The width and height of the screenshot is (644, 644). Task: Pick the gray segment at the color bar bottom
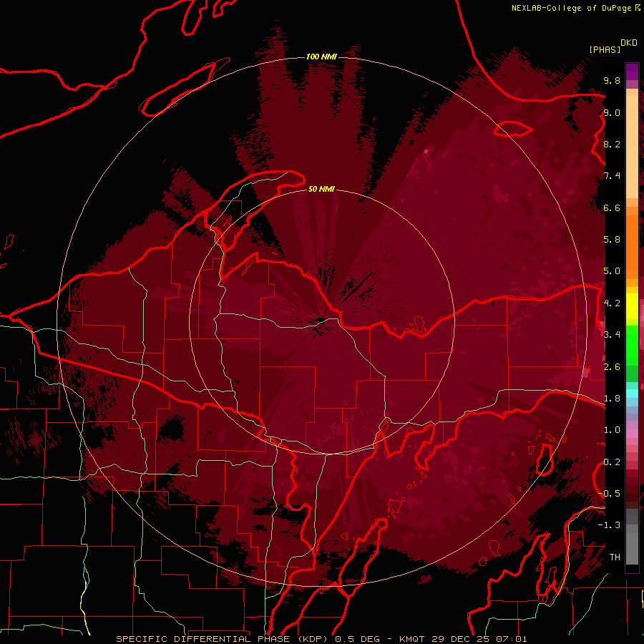tap(632, 546)
